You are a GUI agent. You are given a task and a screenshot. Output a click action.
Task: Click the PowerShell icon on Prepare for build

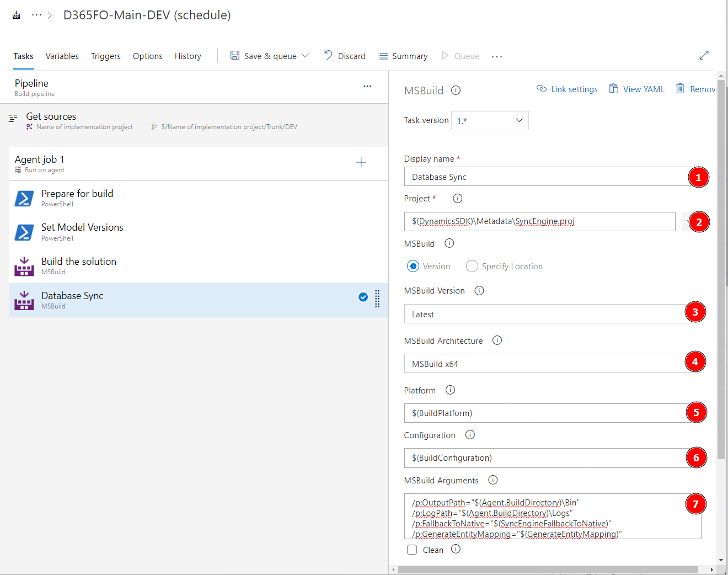(x=24, y=198)
